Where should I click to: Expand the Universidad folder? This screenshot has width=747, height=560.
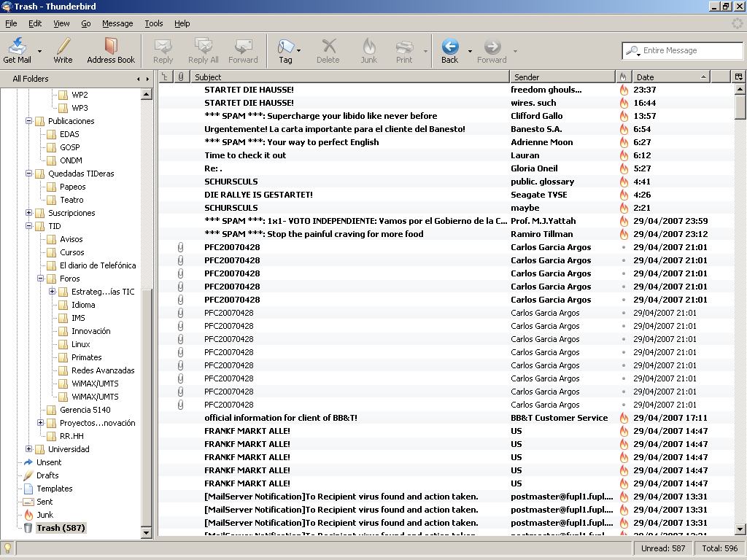[x=29, y=449]
